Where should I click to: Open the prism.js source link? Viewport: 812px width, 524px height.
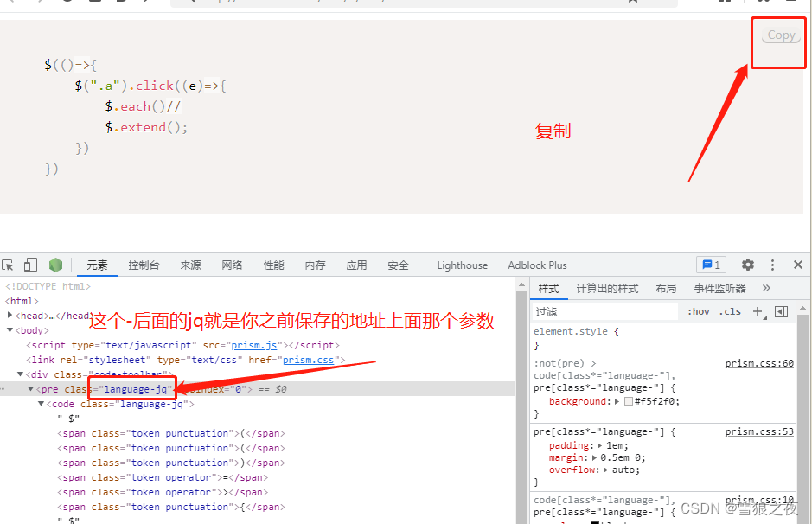pyautogui.click(x=253, y=345)
